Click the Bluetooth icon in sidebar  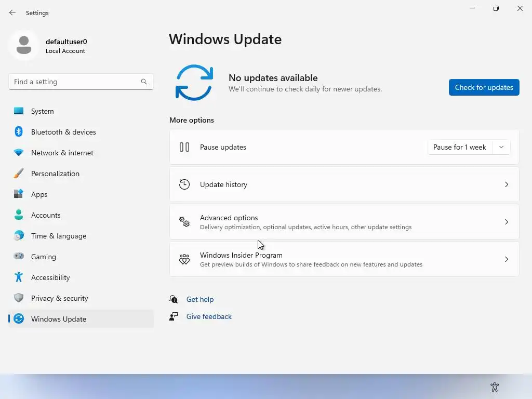tap(19, 131)
